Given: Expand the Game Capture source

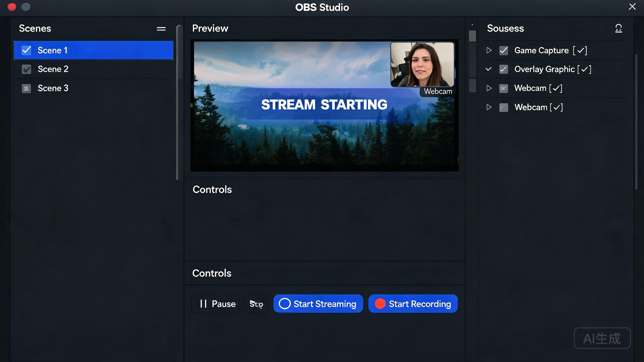Looking at the screenshot, I should (x=489, y=50).
